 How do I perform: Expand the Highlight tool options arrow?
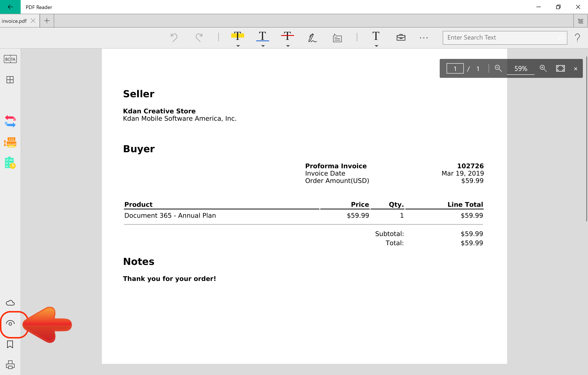[238, 46]
